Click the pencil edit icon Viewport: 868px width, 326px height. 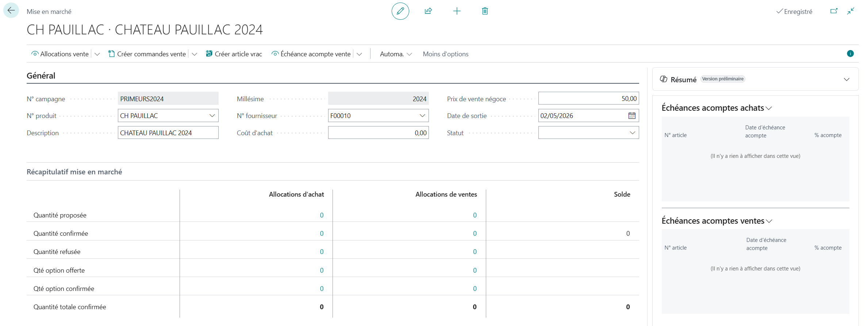coord(400,11)
